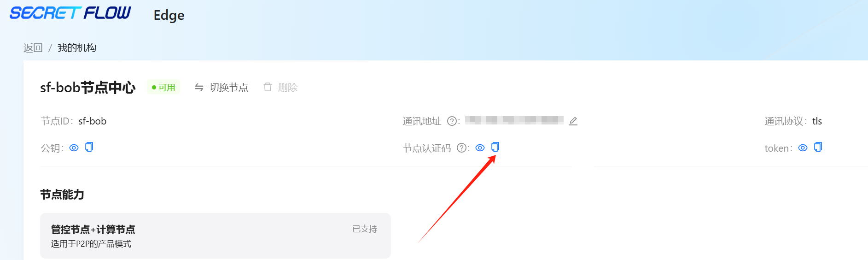Copy the 公钥 public key
Viewport: 868px width, 260px height.
tap(89, 147)
